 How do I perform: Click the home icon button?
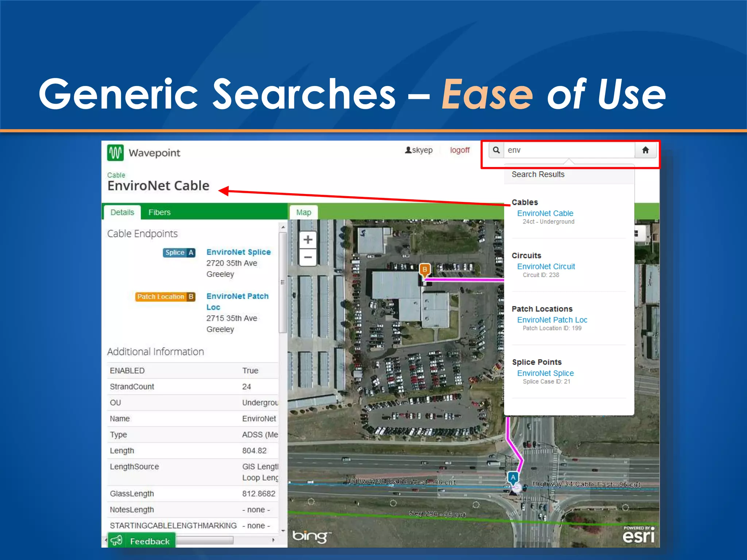[645, 150]
